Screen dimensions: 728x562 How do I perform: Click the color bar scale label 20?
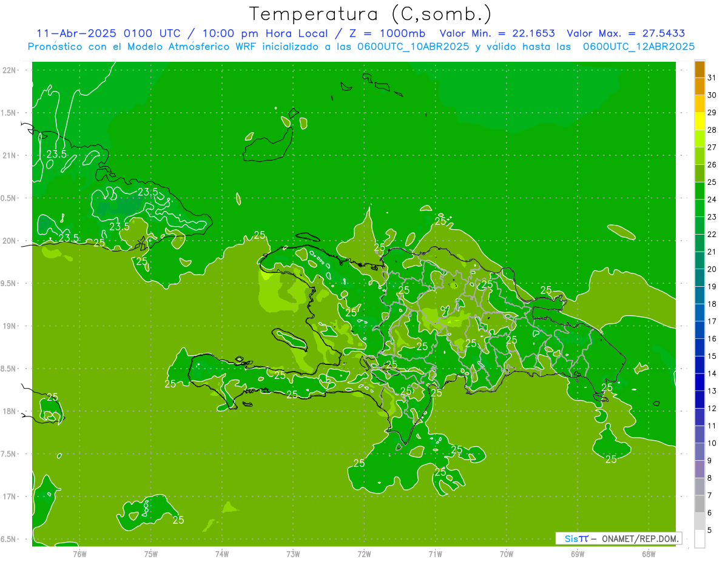[x=712, y=269]
